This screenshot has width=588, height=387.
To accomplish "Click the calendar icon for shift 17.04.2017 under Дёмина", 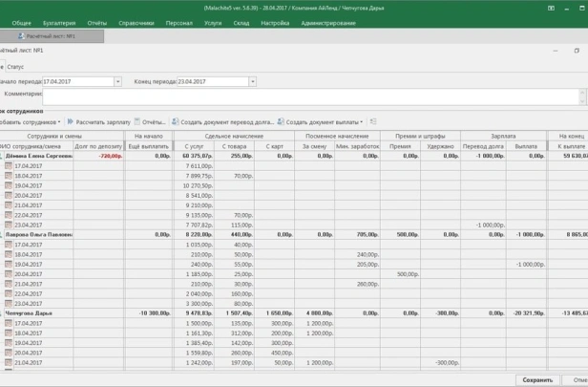I will click(9, 165).
